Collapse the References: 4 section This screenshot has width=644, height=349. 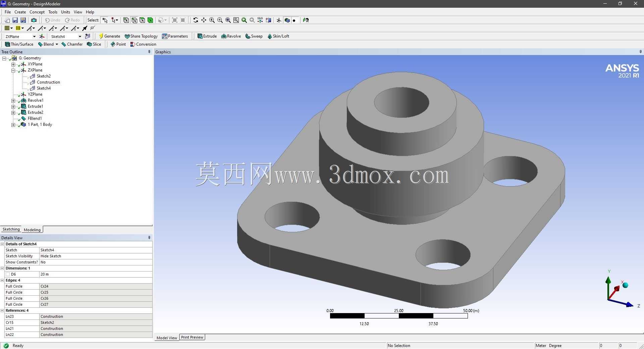coord(2,310)
